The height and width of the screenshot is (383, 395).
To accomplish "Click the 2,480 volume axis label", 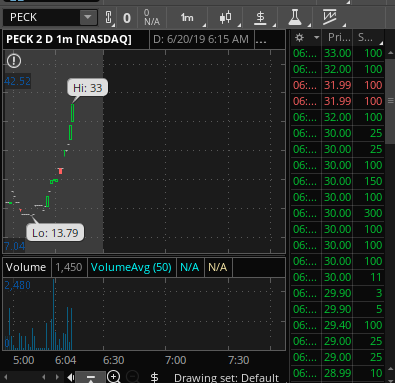I will (x=17, y=285).
